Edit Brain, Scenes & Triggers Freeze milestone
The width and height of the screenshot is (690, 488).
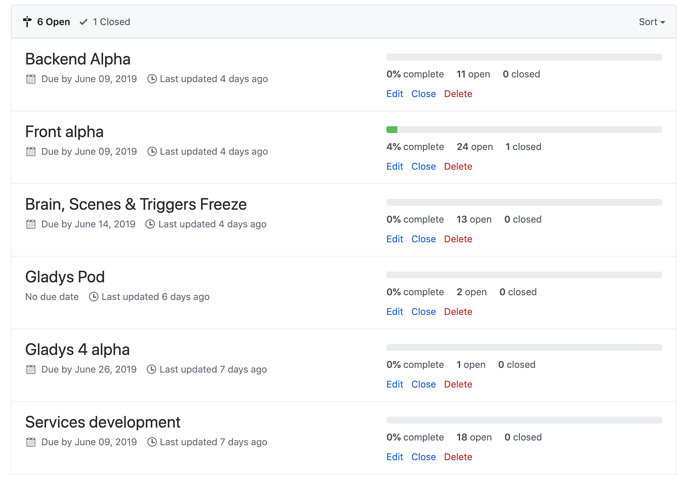[x=395, y=239]
